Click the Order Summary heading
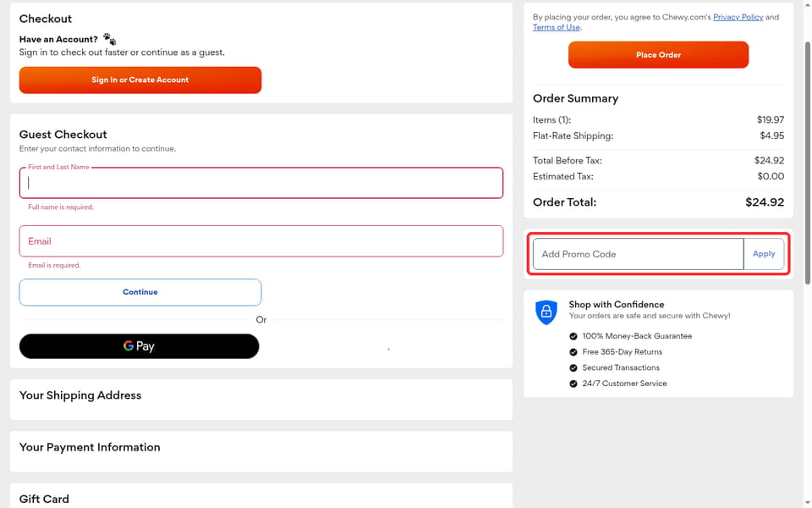Viewport: 812px width, 508px height. coord(575,98)
